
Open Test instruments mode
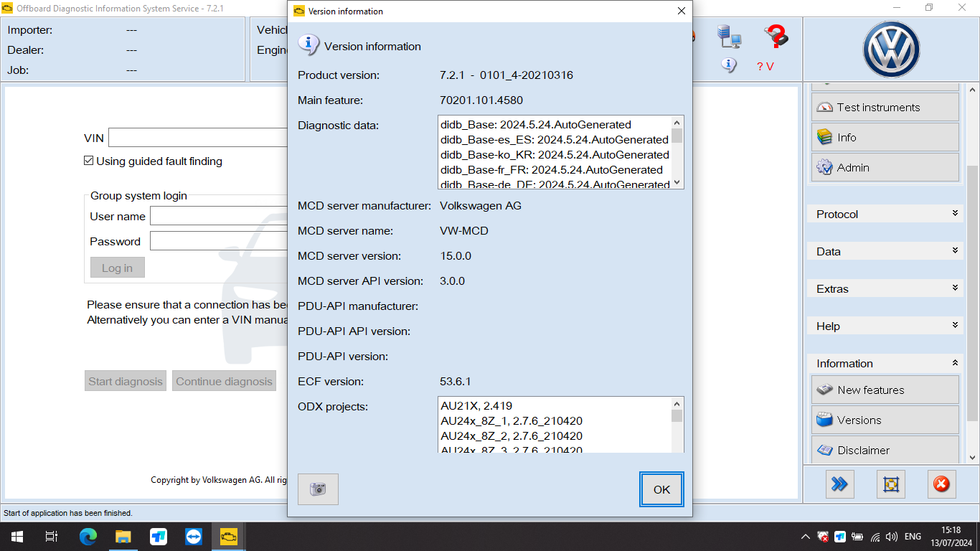point(885,108)
